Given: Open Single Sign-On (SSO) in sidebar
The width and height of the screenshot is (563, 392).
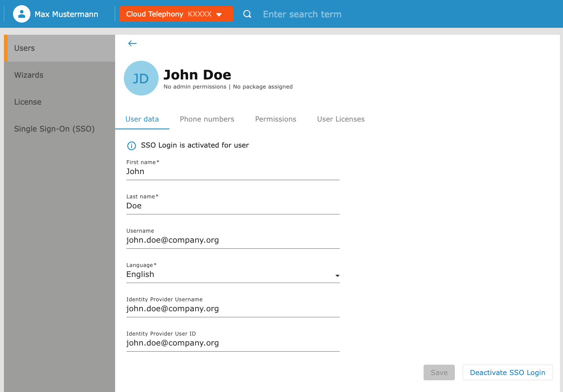Looking at the screenshot, I should tap(60, 129).
